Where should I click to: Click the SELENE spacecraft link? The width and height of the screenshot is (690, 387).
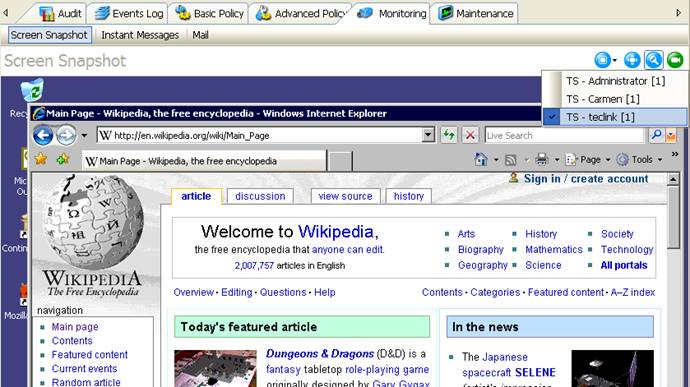[535, 372]
